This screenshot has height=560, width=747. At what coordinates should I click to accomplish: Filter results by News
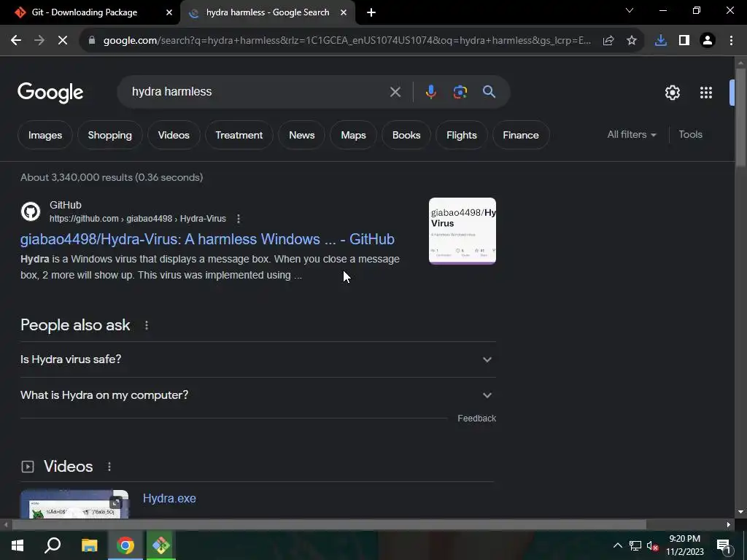pos(301,135)
